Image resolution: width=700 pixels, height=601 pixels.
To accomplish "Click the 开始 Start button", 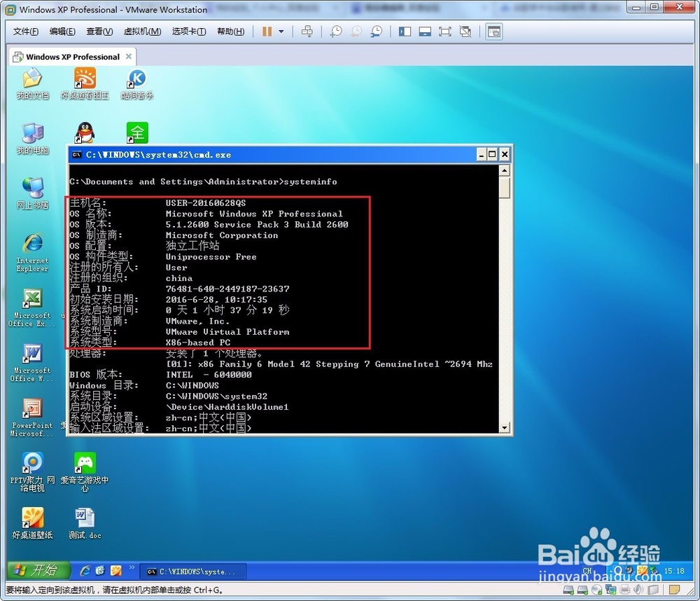I will [38, 570].
